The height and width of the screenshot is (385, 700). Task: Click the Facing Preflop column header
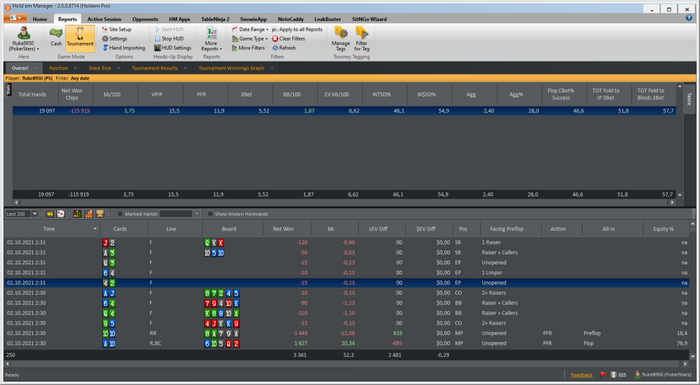(507, 229)
